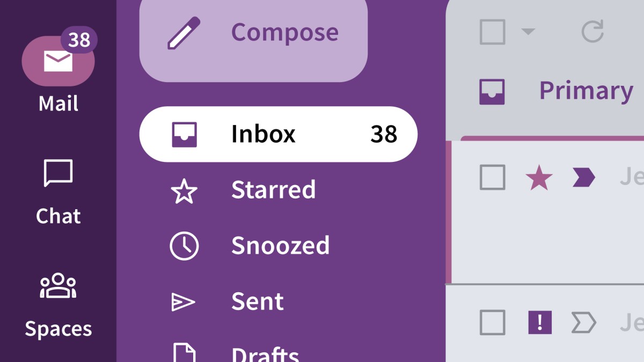Click the pencil icon on Compose
644x362 pixels.
coord(184,33)
